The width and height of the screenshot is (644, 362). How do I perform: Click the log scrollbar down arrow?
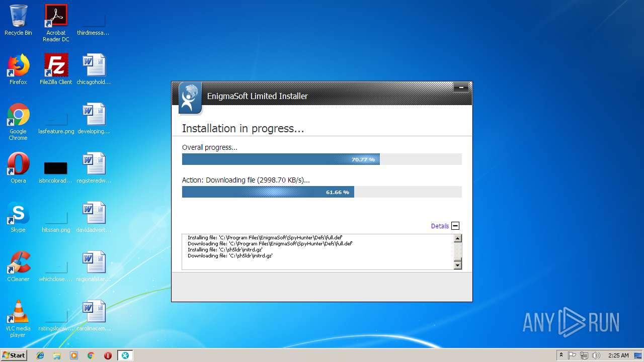click(x=457, y=265)
